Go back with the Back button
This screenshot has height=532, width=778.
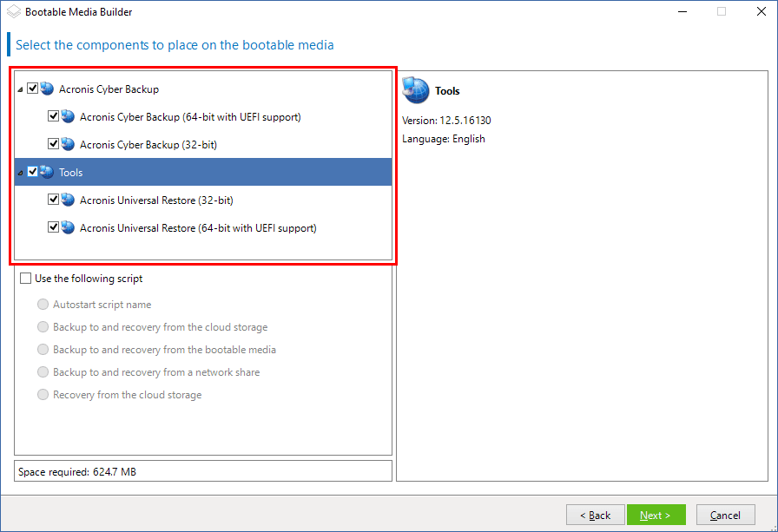(595, 515)
